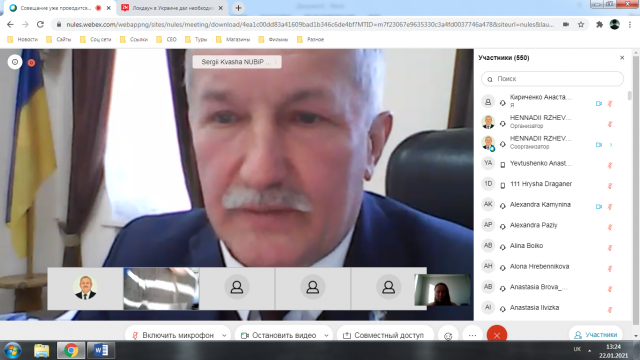Click the participants Поиск search field
Screen dimensions: 640x360
coord(552,79)
